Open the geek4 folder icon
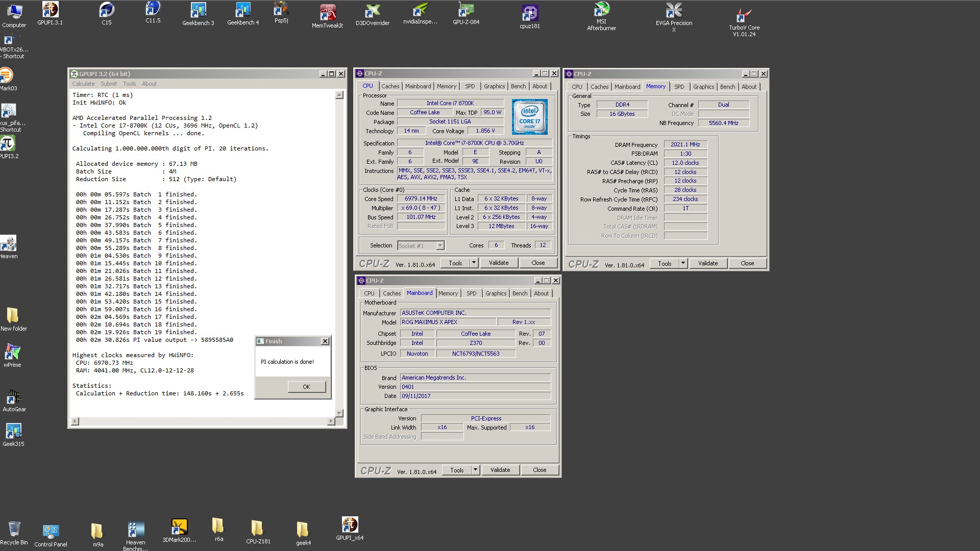Viewport: 980px width, 551px height. click(303, 534)
